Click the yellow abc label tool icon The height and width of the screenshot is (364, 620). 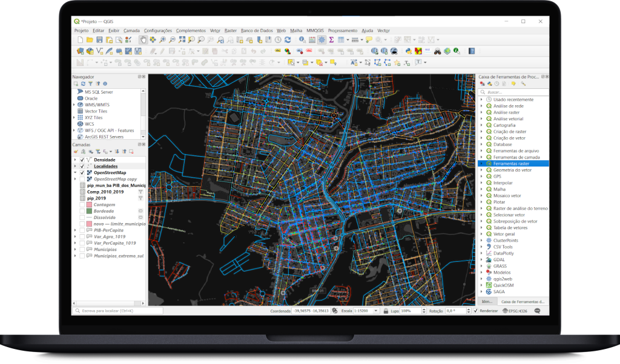[x=278, y=51]
